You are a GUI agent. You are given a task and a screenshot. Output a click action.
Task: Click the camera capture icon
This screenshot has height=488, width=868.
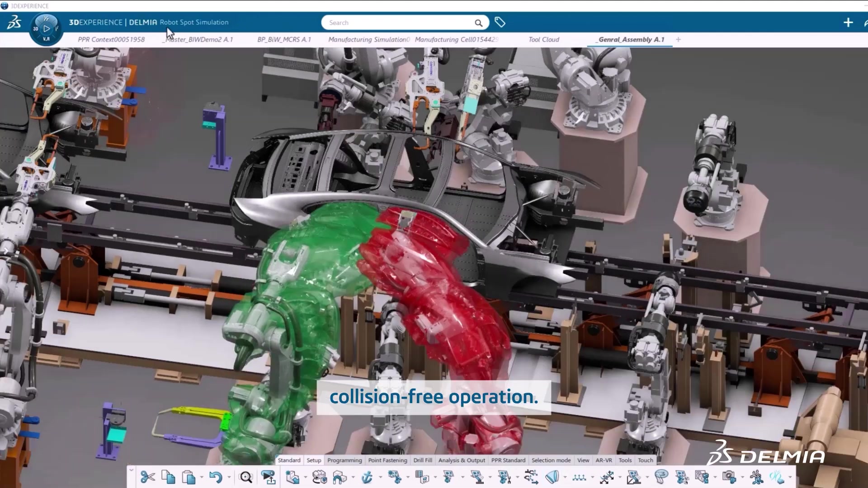729,477
